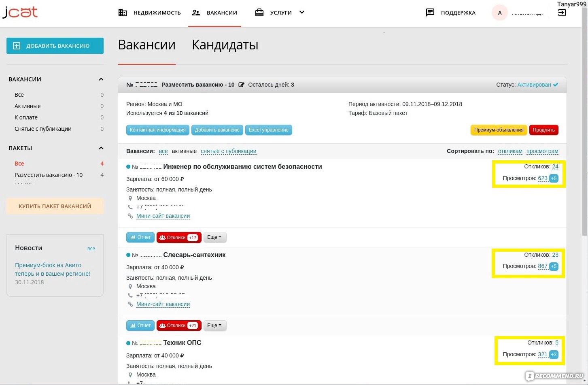Click the phone icon in Инженер vacancy
588x385 pixels.
click(x=130, y=207)
